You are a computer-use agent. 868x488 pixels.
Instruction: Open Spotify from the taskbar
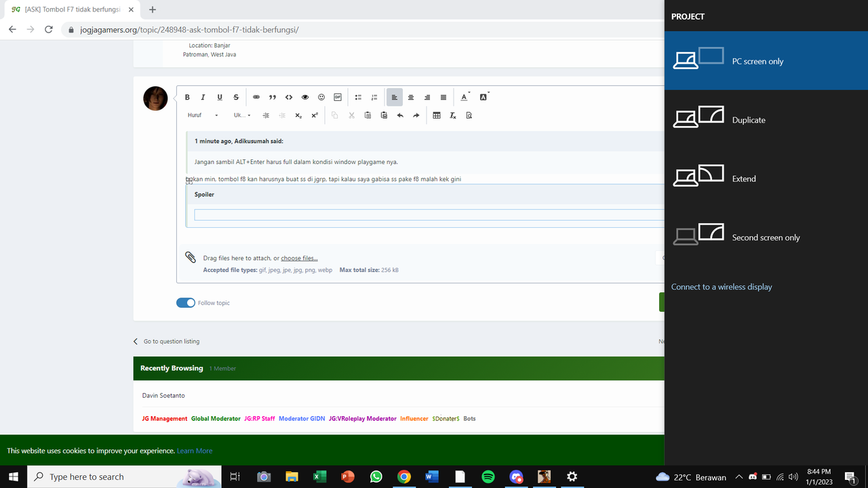(488, 477)
